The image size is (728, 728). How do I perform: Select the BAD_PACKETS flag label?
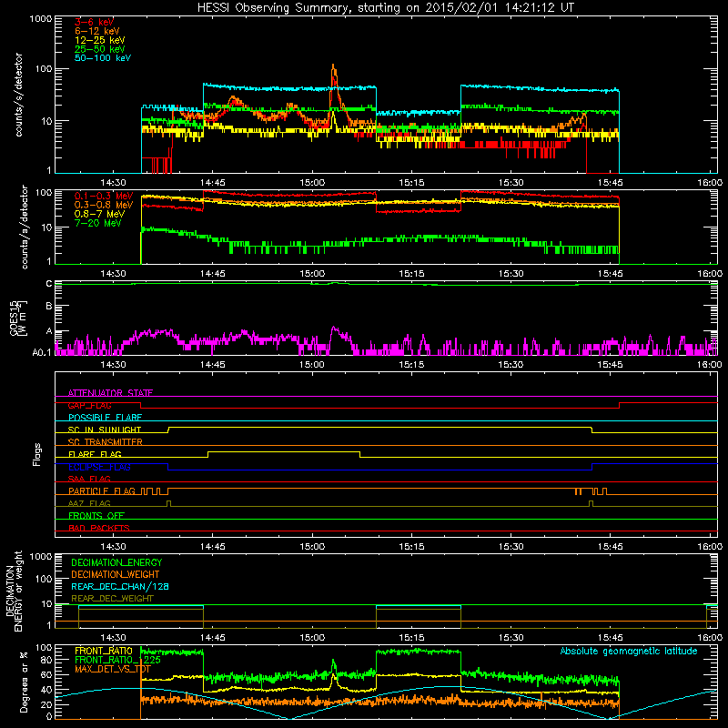tap(99, 528)
